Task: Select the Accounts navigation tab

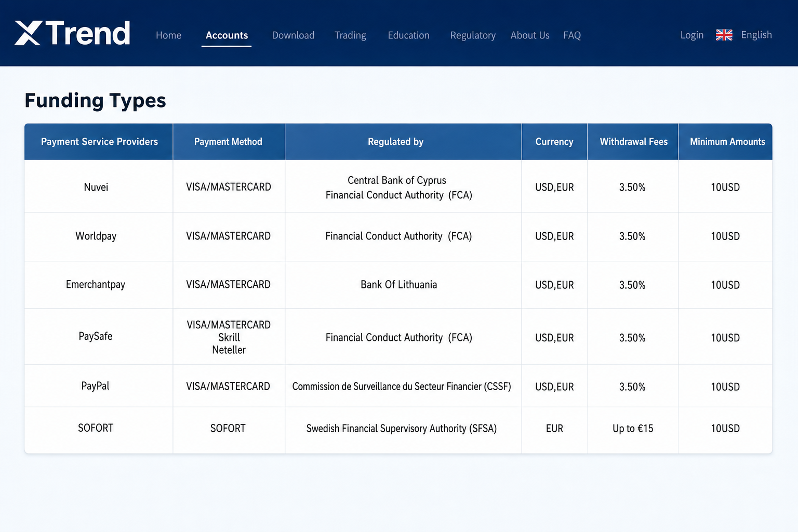Action: [227, 35]
